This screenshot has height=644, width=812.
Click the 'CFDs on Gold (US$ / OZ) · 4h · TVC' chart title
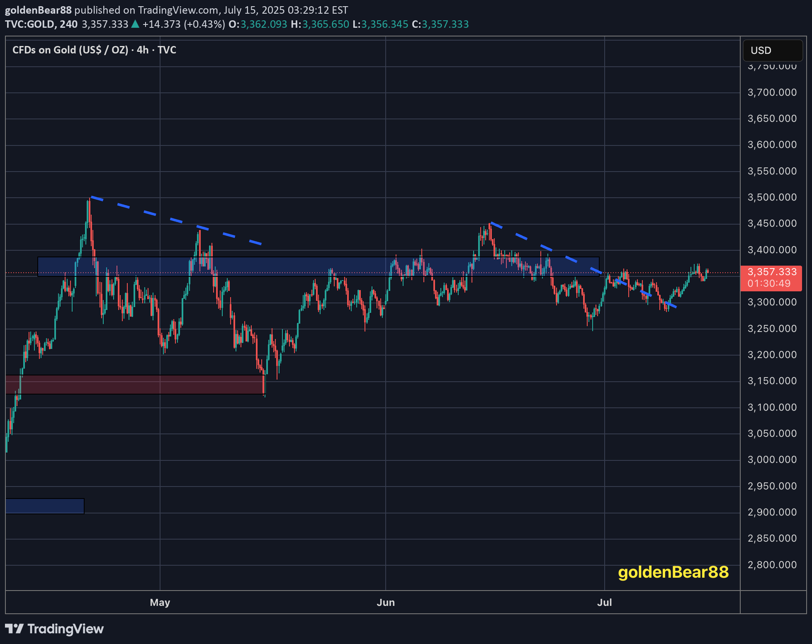(95, 50)
